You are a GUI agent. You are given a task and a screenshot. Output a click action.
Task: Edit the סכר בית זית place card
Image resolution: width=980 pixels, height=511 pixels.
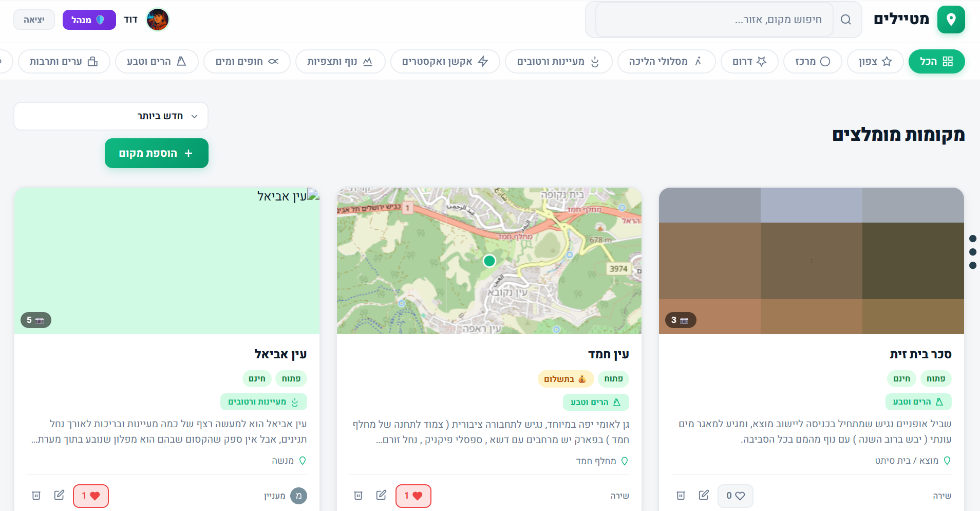704,495
